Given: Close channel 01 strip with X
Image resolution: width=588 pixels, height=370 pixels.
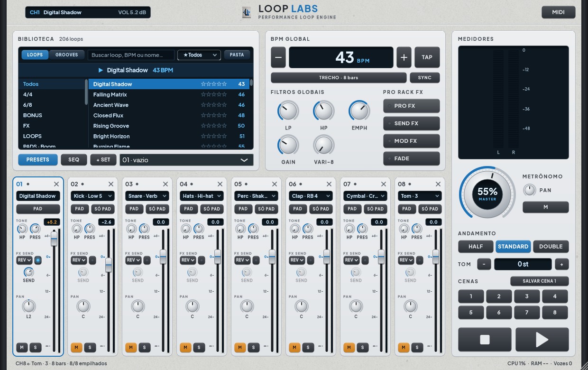Looking at the screenshot, I should tap(56, 184).
